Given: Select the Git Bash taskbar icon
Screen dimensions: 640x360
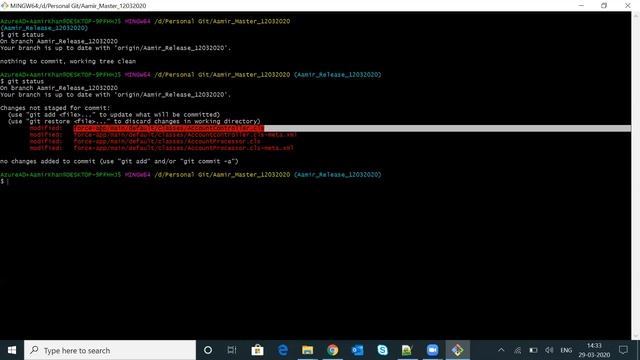Looking at the screenshot, I should [457, 350].
